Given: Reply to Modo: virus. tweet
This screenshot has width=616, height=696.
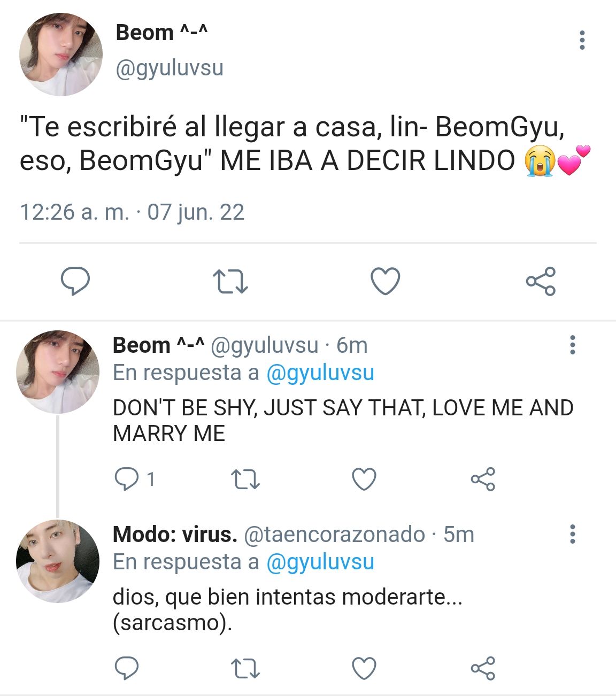Looking at the screenshot, I should (127, 668).
